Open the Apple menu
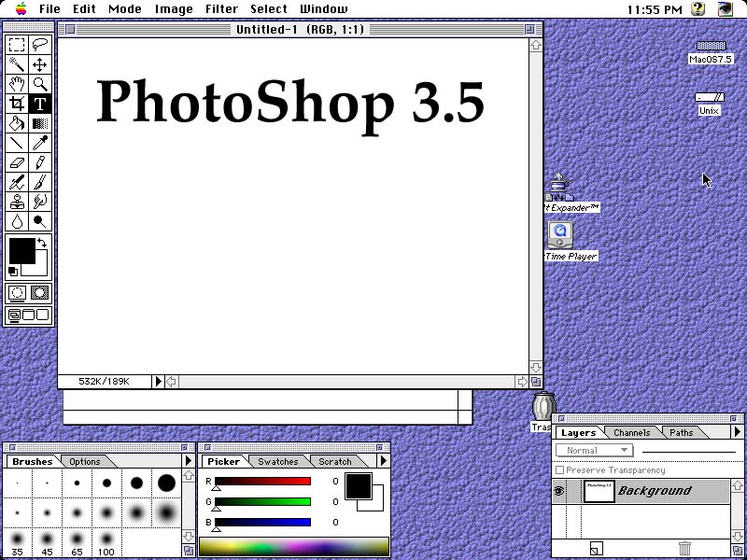Screen dimensions: 747x560 pos(21,8)
